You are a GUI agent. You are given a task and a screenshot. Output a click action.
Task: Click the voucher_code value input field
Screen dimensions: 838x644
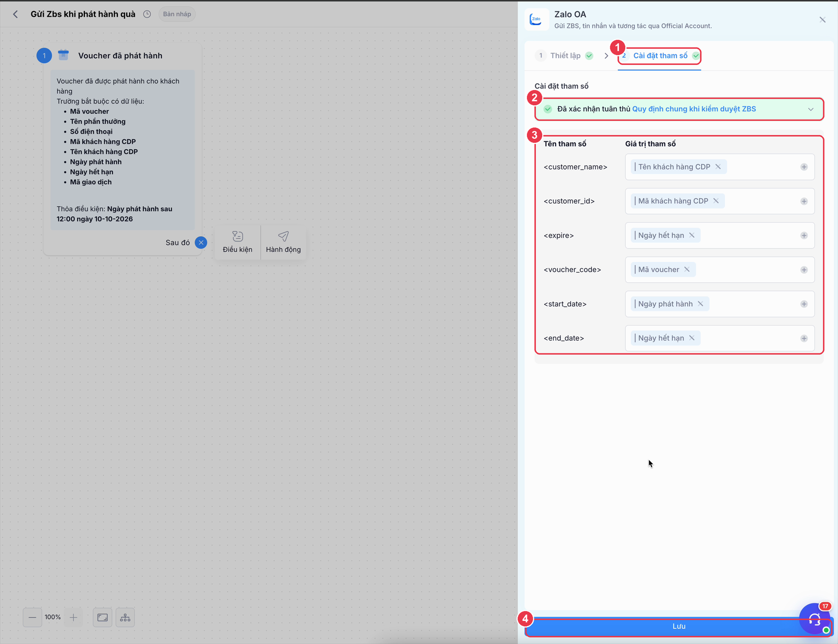tap(720, 270)
